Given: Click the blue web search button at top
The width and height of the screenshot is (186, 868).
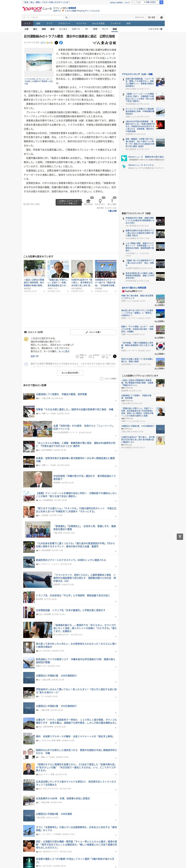Looking at the screenshot, I should (161, 2).
